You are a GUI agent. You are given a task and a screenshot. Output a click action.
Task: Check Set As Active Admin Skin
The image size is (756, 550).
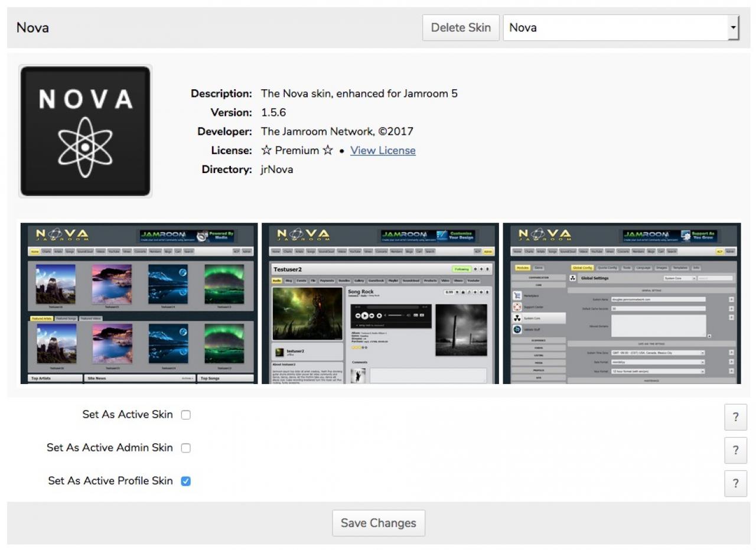(x=186, y=448)
